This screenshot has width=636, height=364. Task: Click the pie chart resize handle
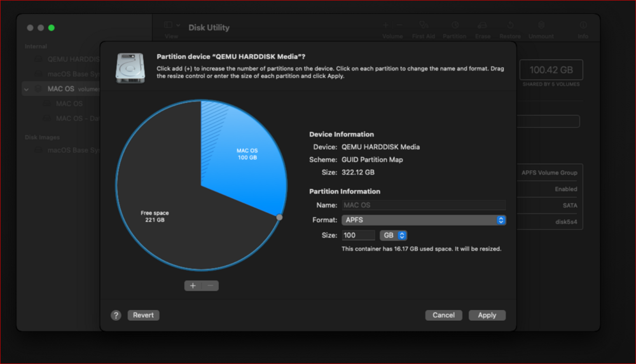point(279,217)
